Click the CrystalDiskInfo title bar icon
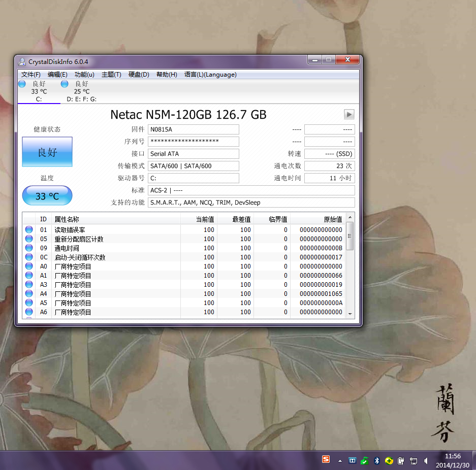 (x=22, y=61)
